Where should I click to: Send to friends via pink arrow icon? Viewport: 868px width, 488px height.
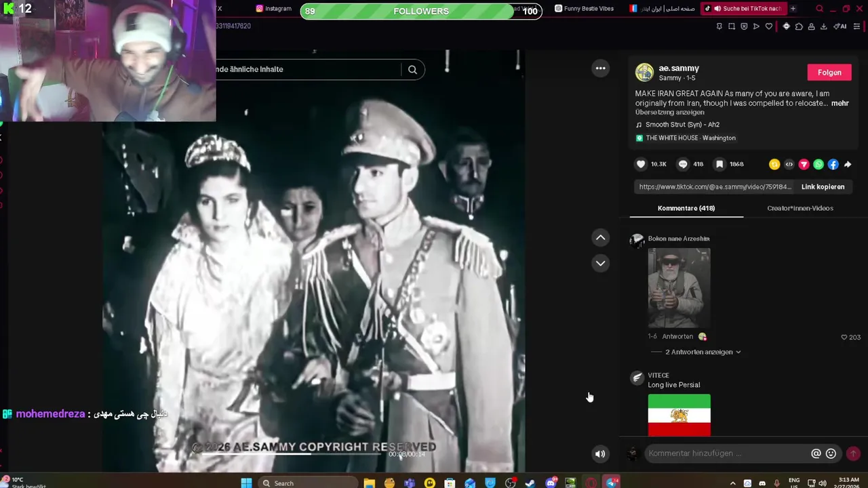(x=804, y=164)
